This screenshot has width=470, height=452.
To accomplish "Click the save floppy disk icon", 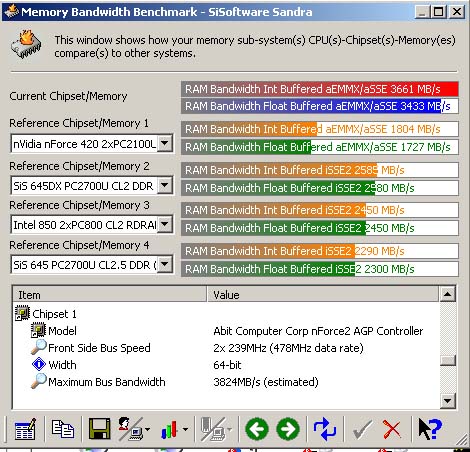I will pos(99,429).
